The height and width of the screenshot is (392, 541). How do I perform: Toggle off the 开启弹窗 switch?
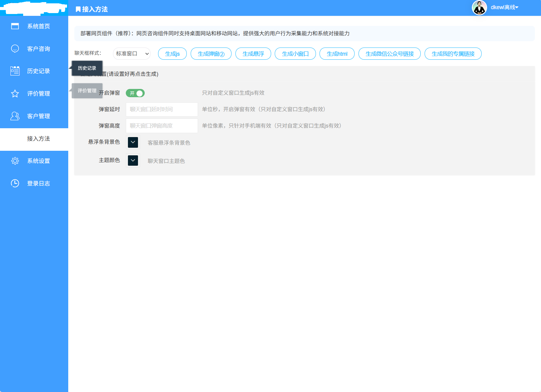pyautogui.click(x=135, y=93)
